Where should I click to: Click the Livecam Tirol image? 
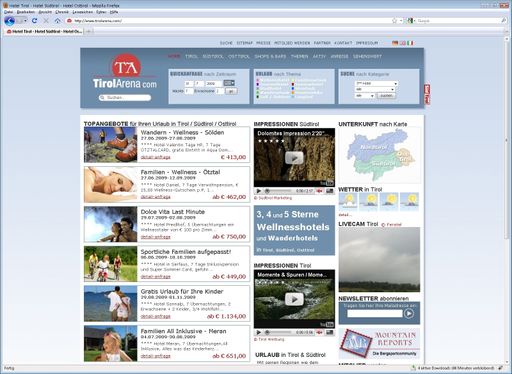(379, 260)
